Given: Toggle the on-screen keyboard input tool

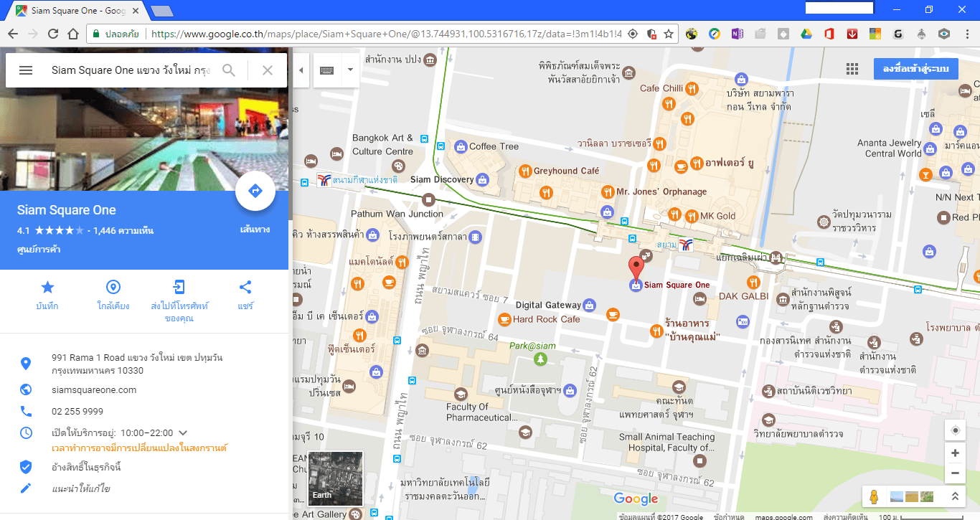Looking at the screenshot, I should pos(326,70).
